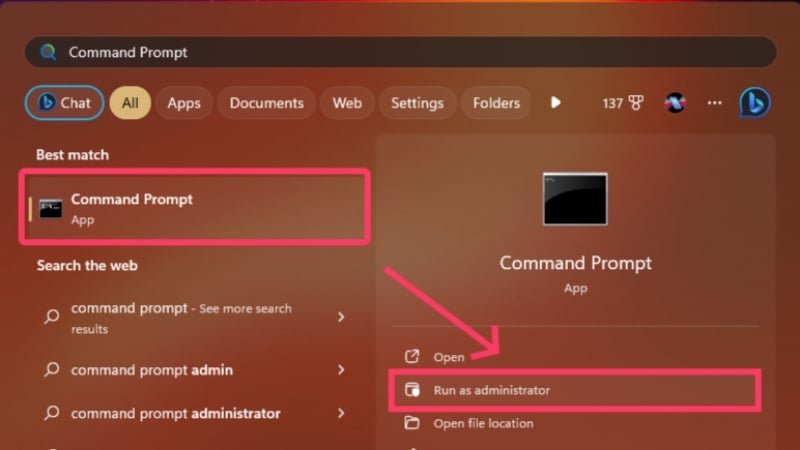Switch to the Settings filter tab
This screenshot has width=800, height=450.
pyautogui.click(x=417, y=103)
